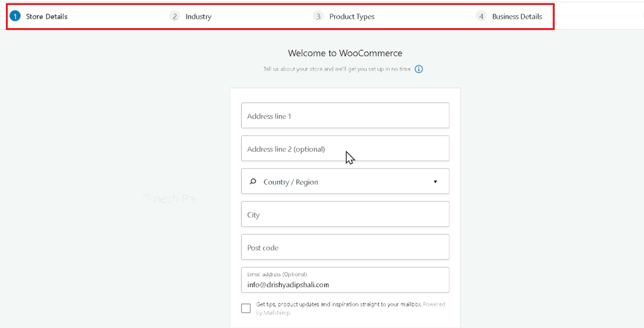Focus the Address line 1 field

(x=345, y=116)
